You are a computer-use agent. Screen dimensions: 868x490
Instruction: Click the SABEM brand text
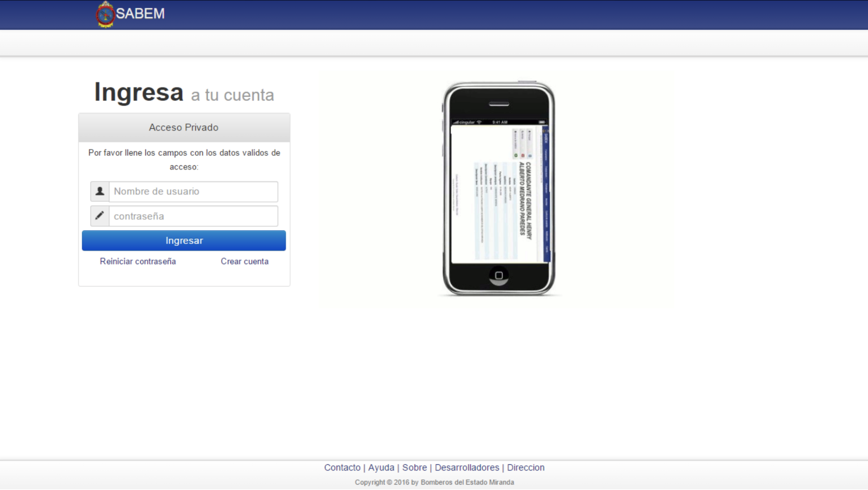tap(140, 14)
